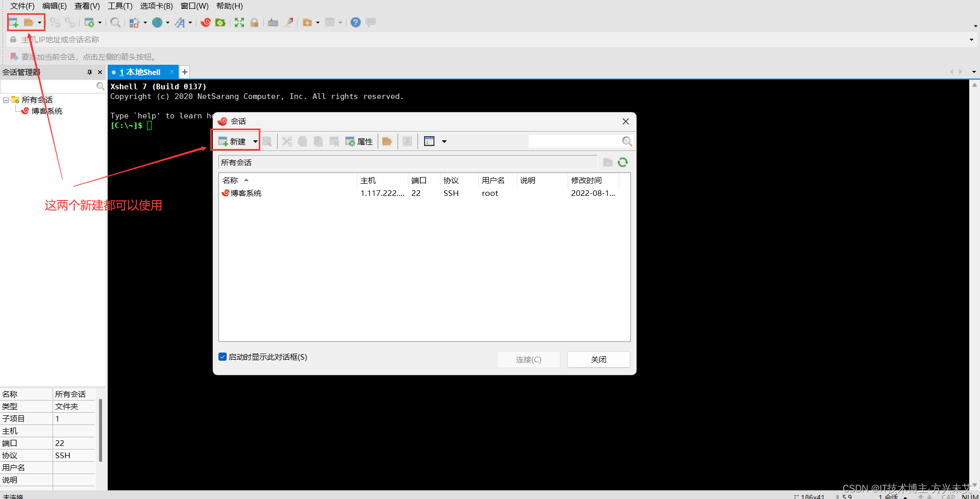980x499 pixels.
Task: Click the folder-plus icon in main toolbar
Action: (x=307, y=22)
